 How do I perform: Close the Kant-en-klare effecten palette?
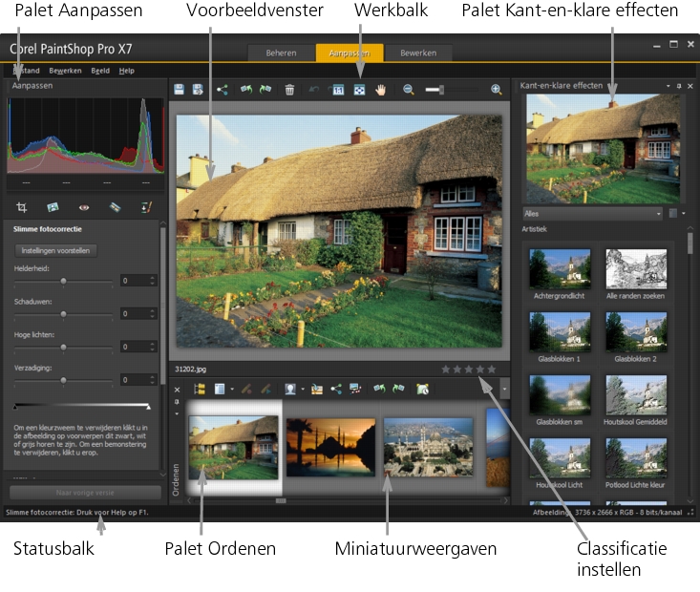690,86
